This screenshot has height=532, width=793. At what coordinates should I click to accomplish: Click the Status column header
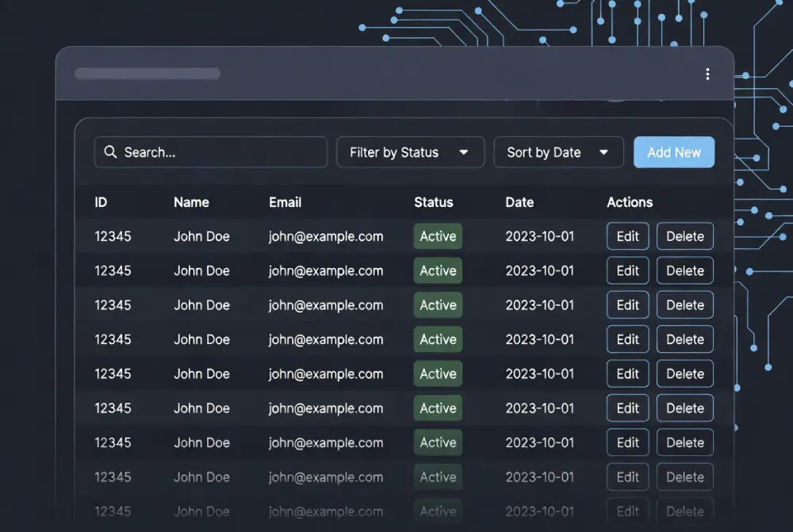pos(434,202)
